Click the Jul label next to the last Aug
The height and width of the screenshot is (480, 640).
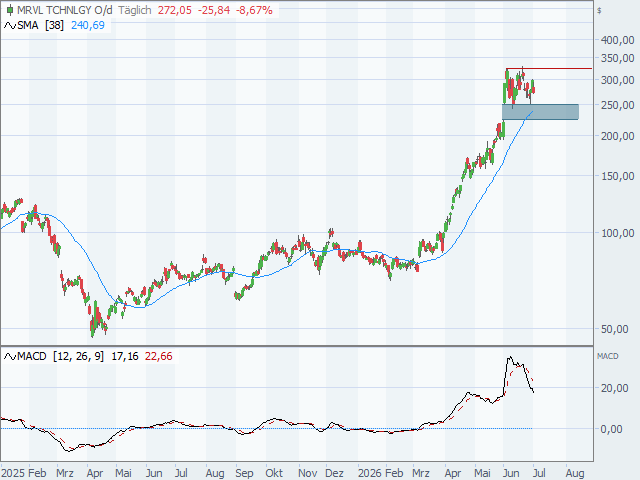539,473
